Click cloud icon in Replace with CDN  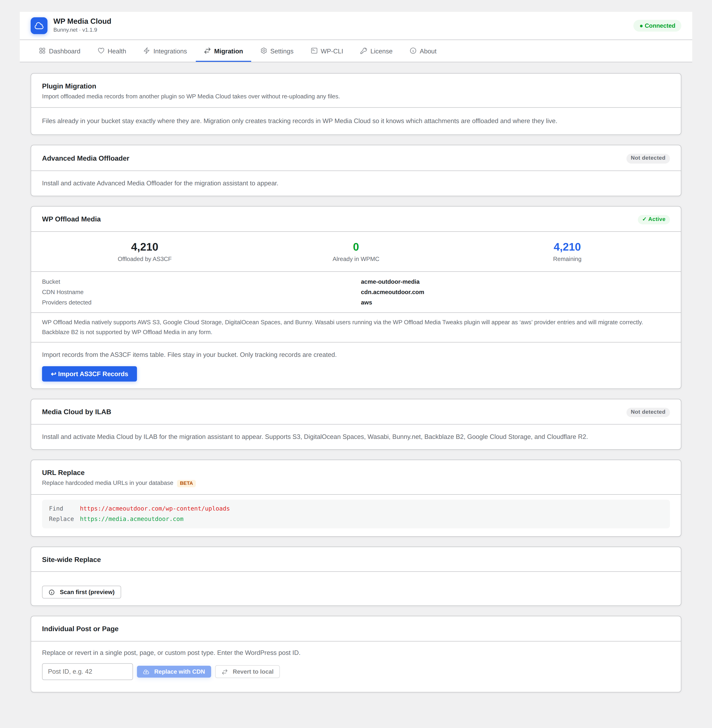pos(146,672)
